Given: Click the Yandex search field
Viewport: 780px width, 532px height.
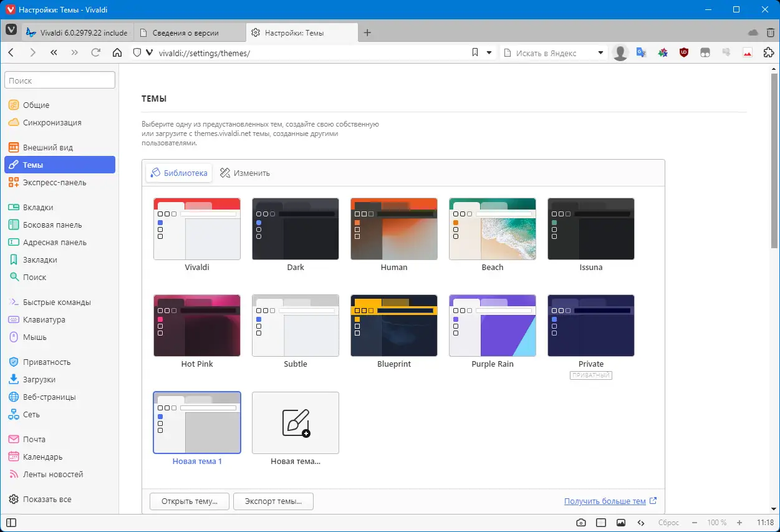Looking at the screenshot, I should coord(554,53).
